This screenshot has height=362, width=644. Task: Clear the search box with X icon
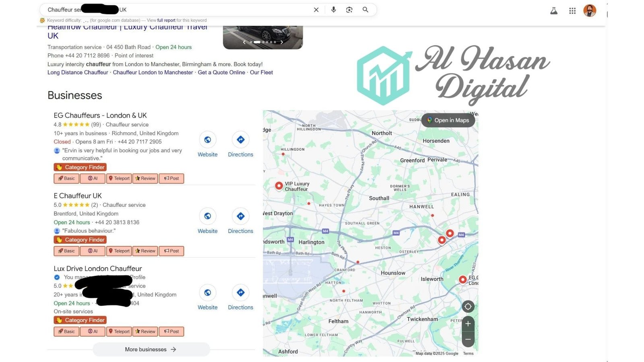(x=316, y=10)
